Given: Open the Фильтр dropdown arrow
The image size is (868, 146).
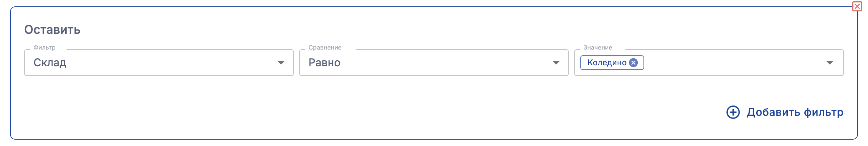Looking at the screenshot, I should (x=281, y=63).
